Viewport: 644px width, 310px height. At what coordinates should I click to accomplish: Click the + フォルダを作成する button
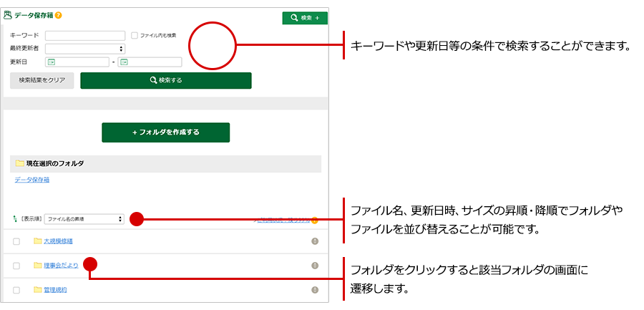tap(165, 132)
